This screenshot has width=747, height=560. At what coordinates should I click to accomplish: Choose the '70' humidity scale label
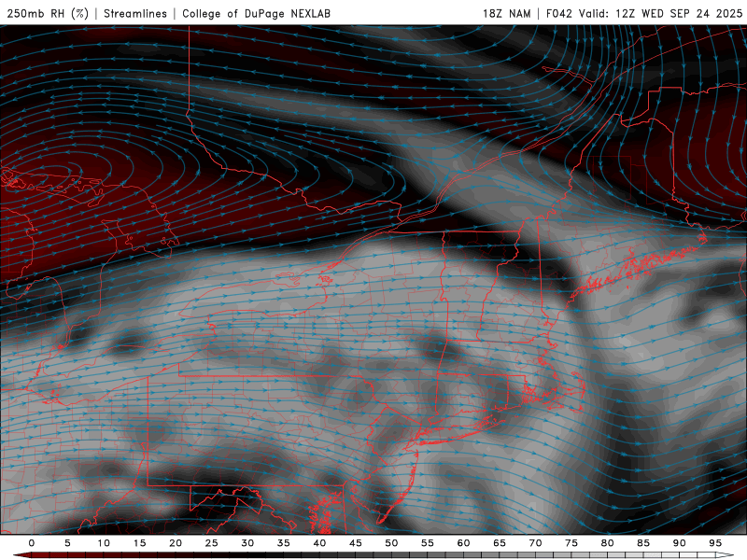[535, 543]
